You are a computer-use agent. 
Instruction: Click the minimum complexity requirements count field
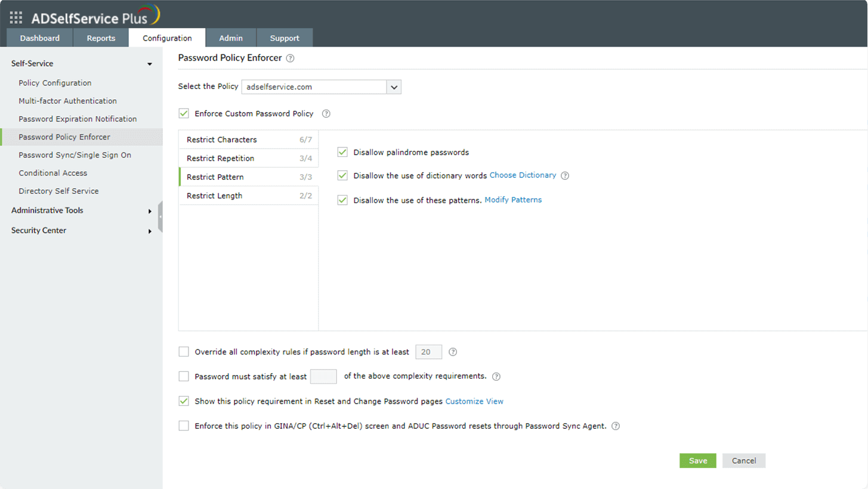click(323, 377)
